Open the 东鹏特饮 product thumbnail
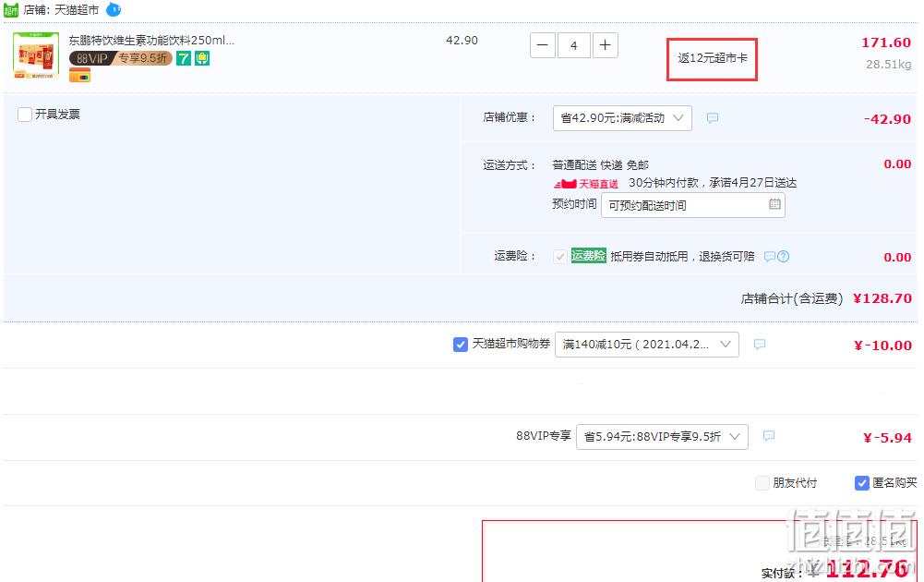Screen dimensions: 924x582 (x=36, y=55)
